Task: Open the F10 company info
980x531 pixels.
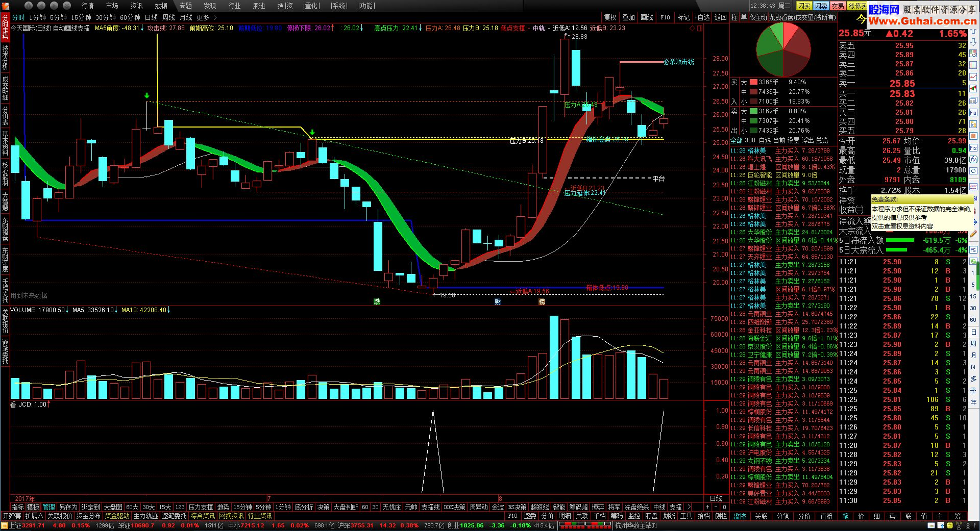Action: pyautogui.click(x=665, y=17)
